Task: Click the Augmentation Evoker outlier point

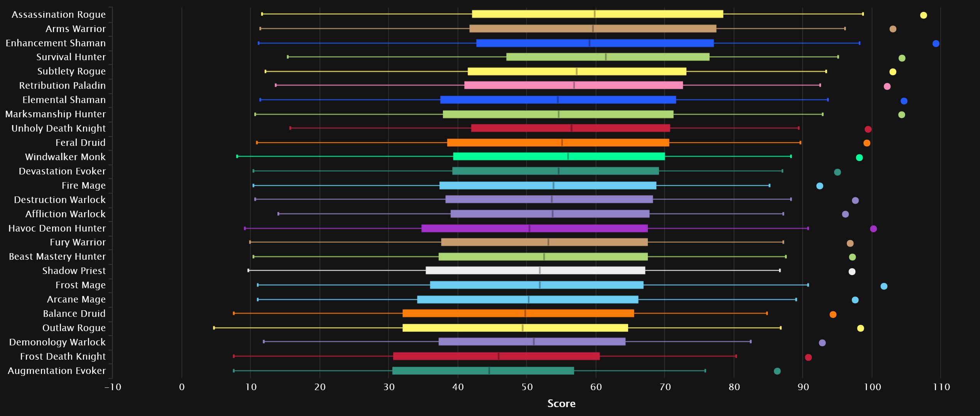Action: click(777, 371)
